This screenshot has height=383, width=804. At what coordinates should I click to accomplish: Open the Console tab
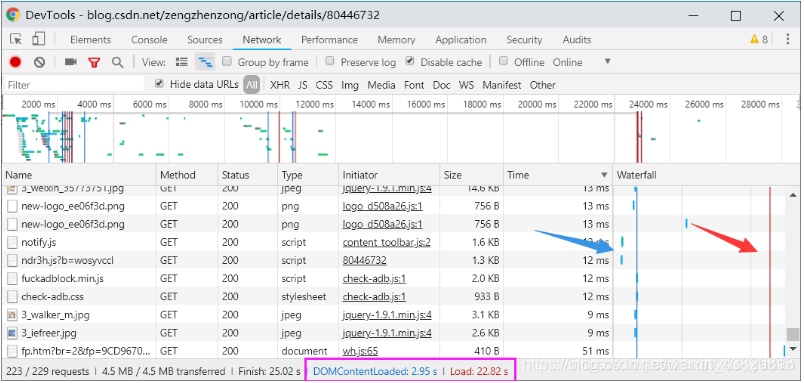(149, 39)
